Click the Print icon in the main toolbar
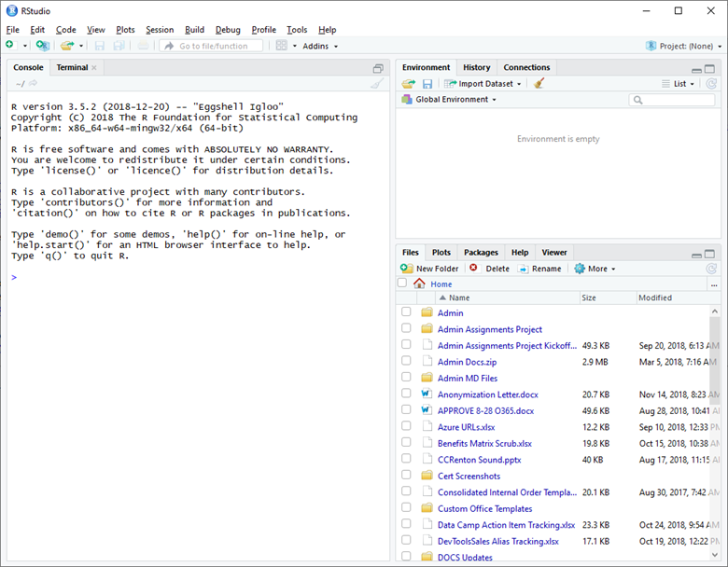This screenshot has width=728, height=567. tap(144, 46)
